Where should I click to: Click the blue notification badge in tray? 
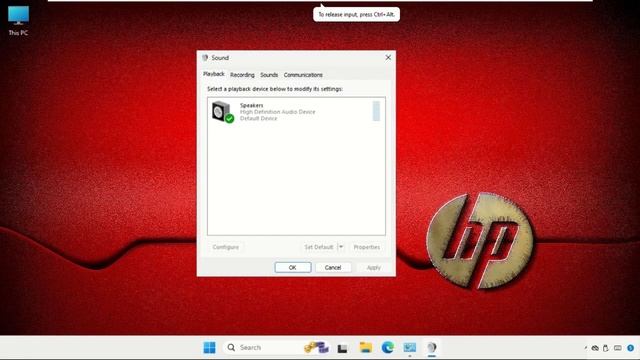click(x=631, y=348)
